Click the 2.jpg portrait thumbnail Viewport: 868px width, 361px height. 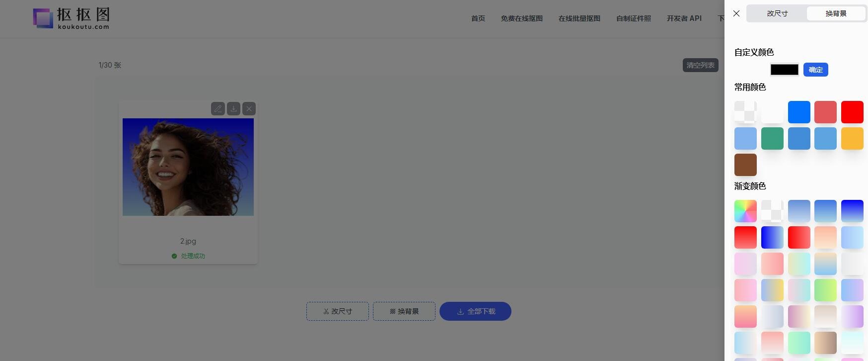pos(188,167)
